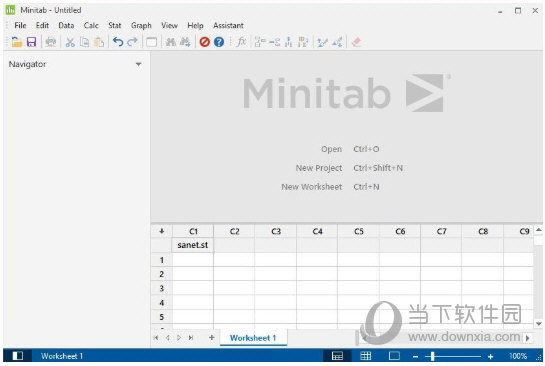Click the first worksheet tool after fx
545x366 pixels.
tap(260, 42)
